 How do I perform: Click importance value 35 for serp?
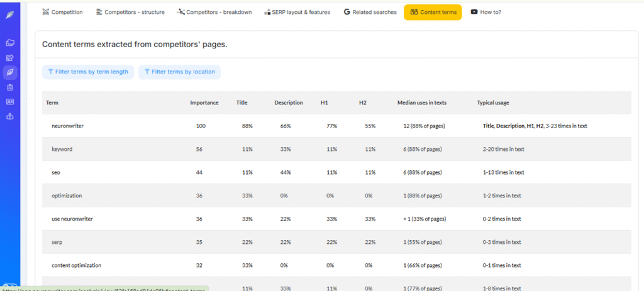click(x=199, y=242)
